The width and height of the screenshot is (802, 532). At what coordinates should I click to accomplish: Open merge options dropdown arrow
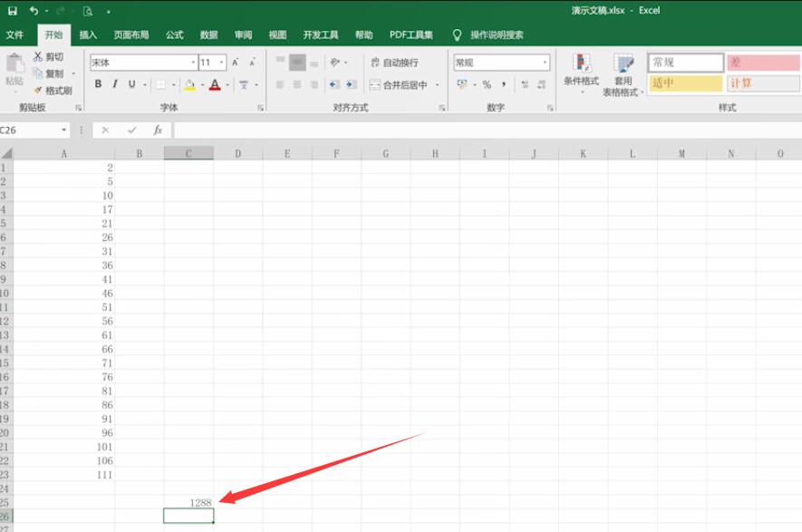pyautogui.click(x=438, y=85)
